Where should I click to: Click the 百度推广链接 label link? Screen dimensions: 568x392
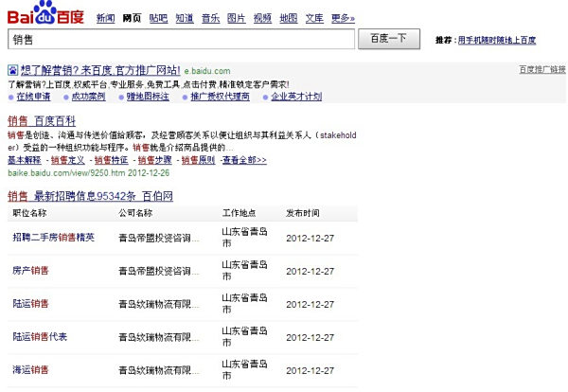tap(542, 69)
